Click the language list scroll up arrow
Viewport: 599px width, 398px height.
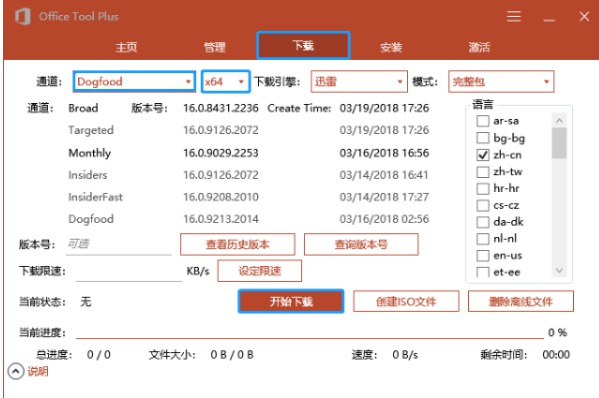click(x=559, y=121)
